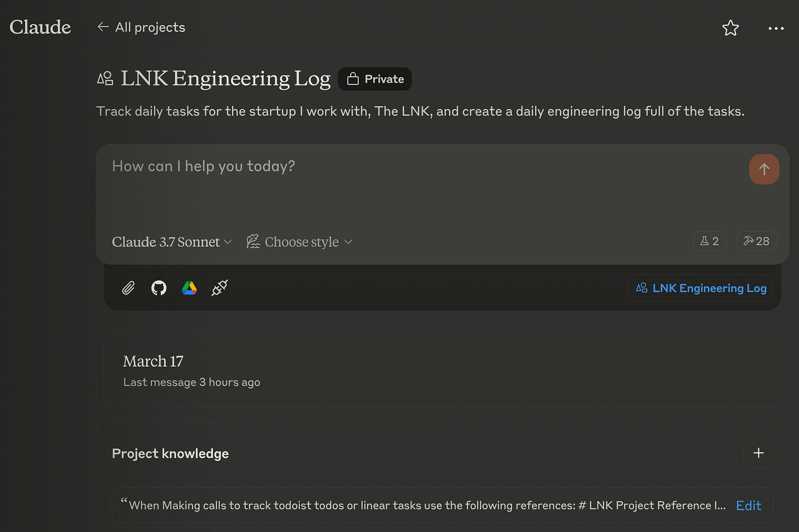
Task: Star this project as favorite
Action: click(730, 28)
